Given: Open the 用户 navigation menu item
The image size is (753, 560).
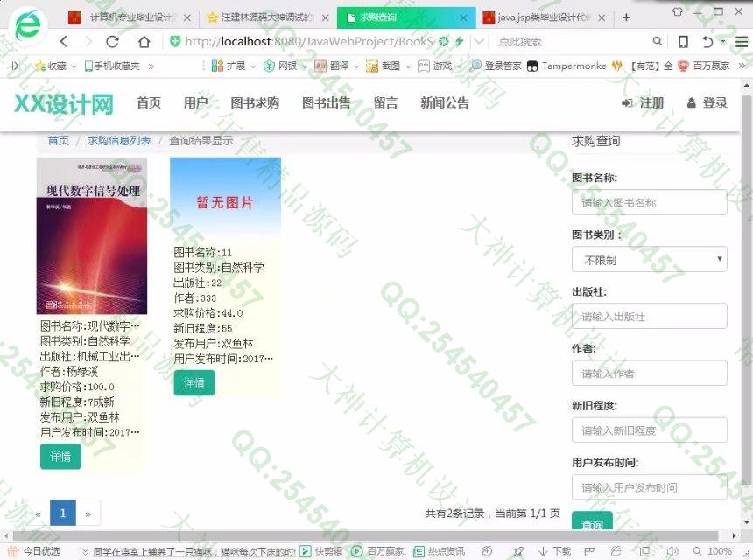Looking at the screenshot, I should pyautogui.click(x=195, y=102).
